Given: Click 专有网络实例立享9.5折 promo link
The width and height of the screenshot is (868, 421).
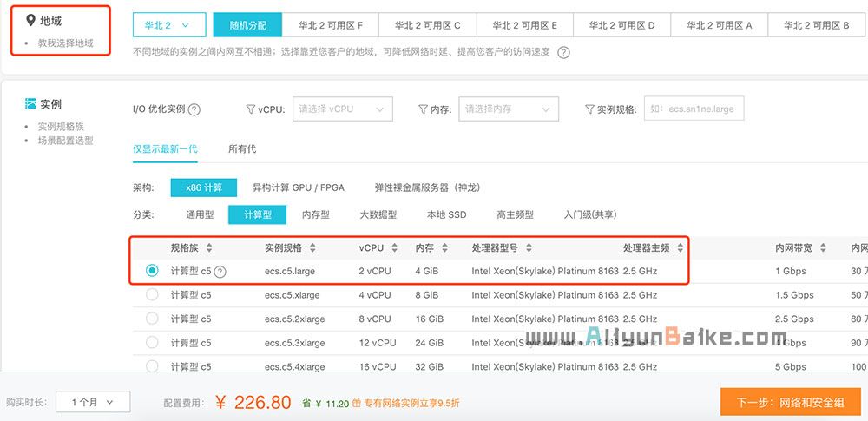Looking at the screenshot, I should (x=411, y=404).
